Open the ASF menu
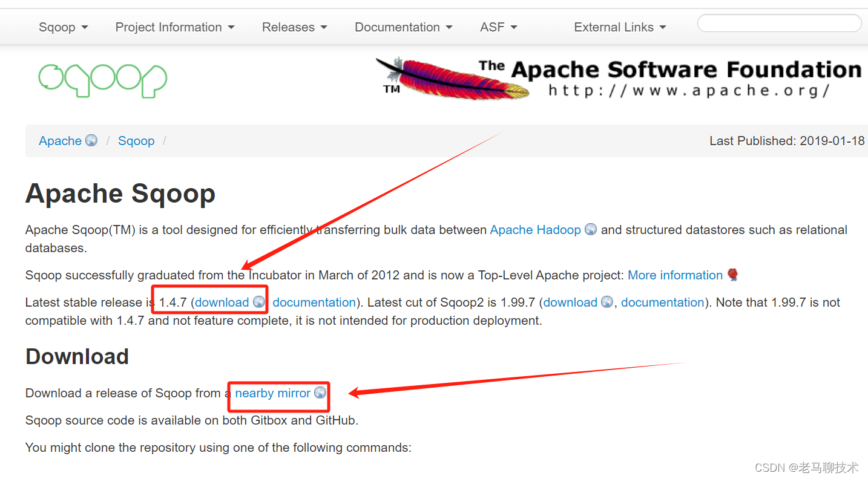This screenshot has width=868, height=479. [499, 27]
